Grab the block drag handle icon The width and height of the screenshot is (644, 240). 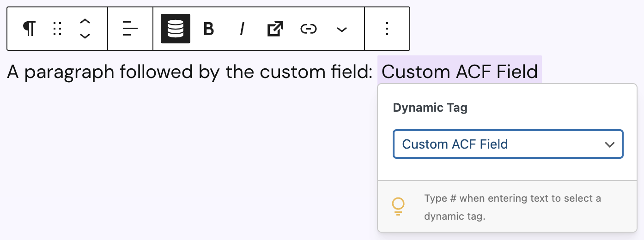(57, 29)
